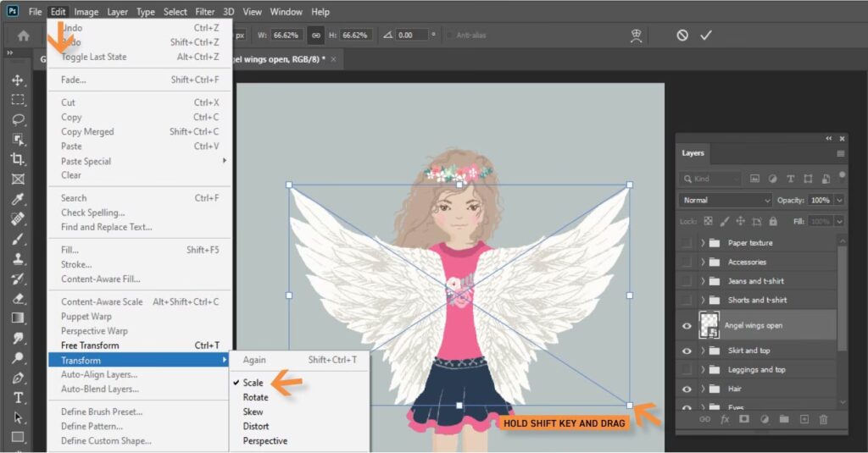Select the Horizontal Type tool
This screenshot has width=868, height=453.
click(18, 398)
